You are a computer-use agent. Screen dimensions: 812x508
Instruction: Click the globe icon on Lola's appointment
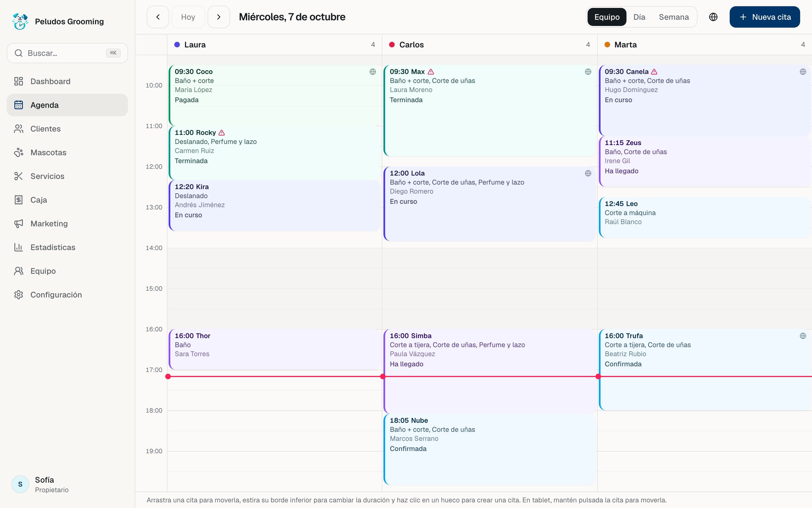[588, 173]
